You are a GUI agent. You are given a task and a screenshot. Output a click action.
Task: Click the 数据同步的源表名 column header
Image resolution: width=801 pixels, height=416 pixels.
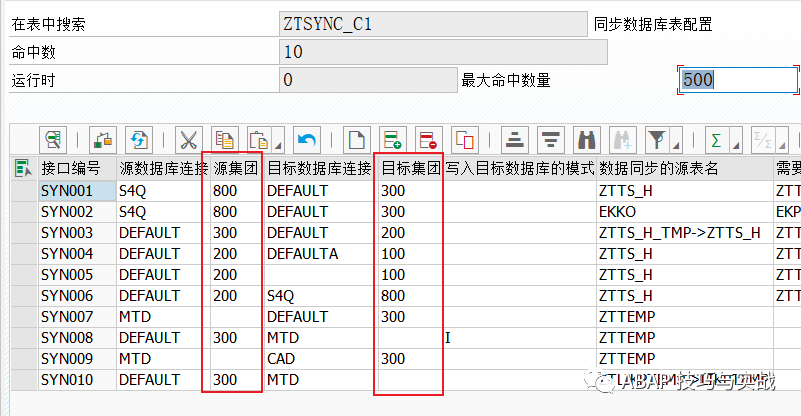(685, 168)
